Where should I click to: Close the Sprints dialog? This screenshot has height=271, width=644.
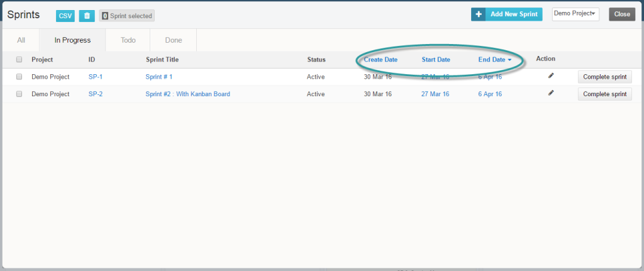pos(621,14)
